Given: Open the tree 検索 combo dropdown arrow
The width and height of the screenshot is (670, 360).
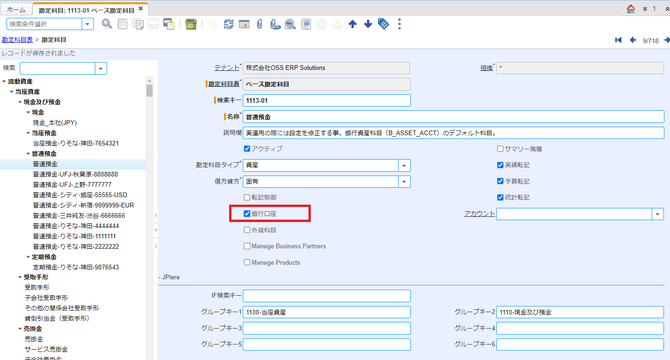Looking at the screenshot, I should click(101, 68).
